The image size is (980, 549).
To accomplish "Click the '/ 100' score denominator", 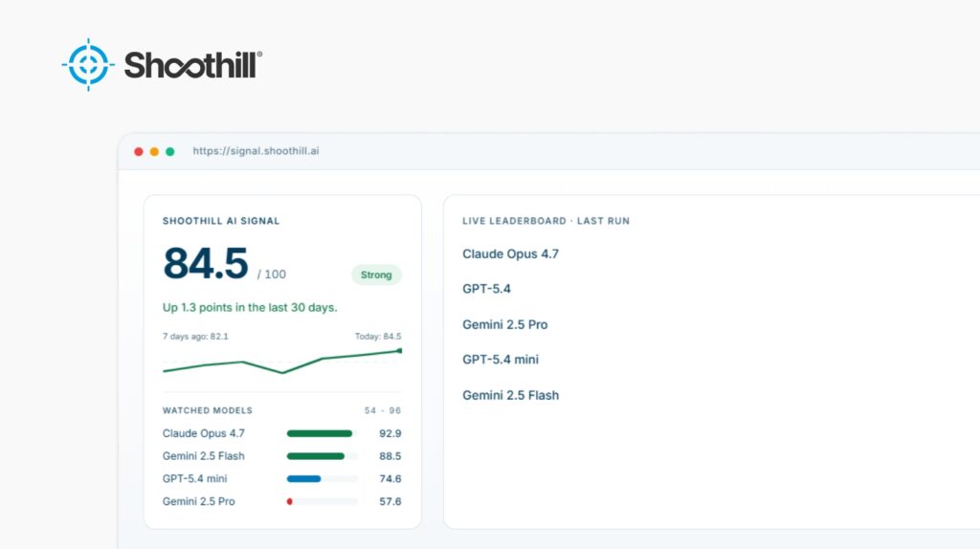I will [271, 274].
